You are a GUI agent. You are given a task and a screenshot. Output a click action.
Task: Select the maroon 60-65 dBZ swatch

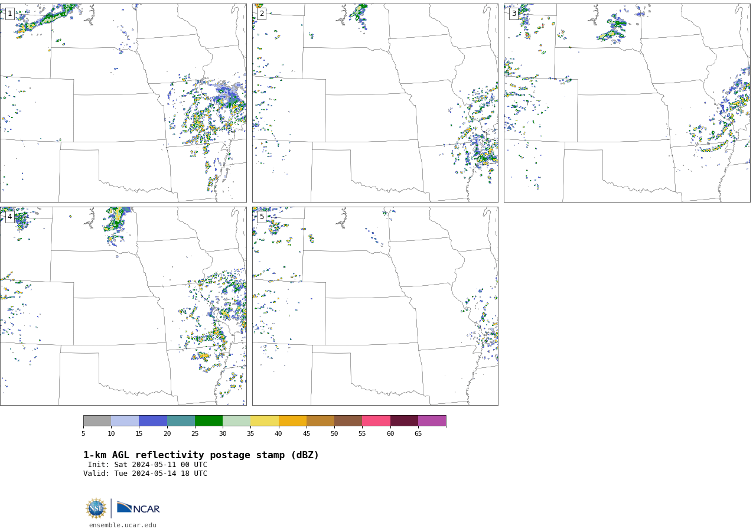tap(404, 421)
